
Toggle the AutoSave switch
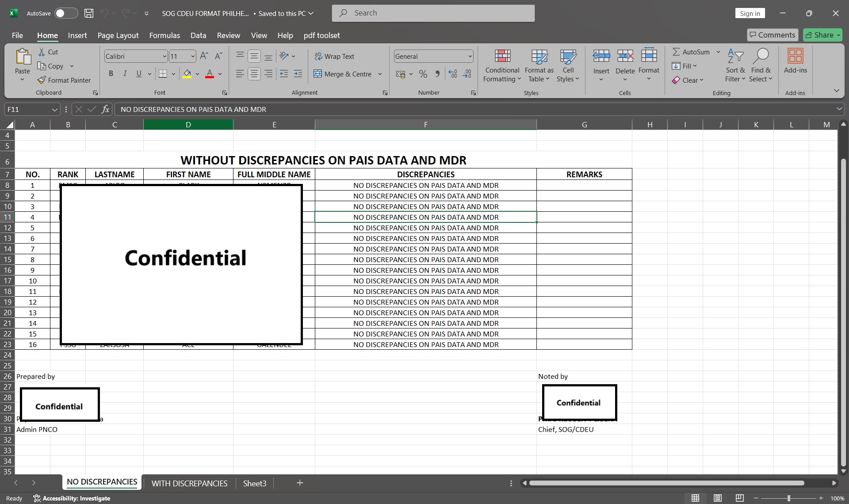click(x=66, y=13)
